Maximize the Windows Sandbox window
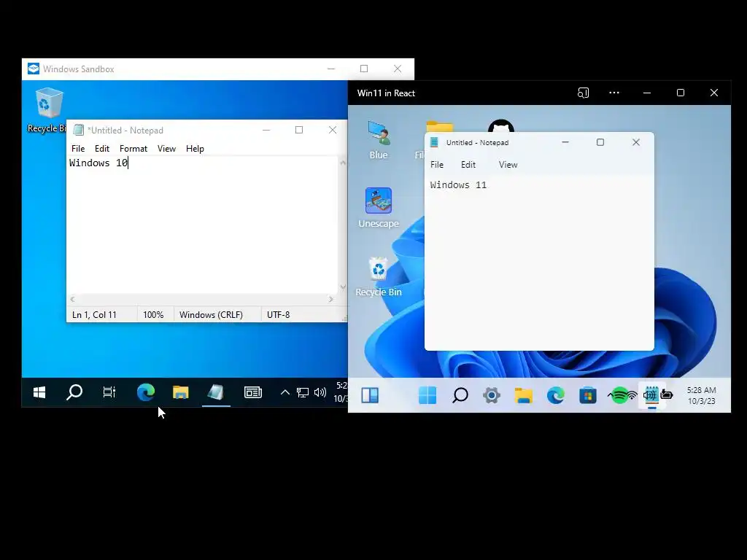 [364, 69]
